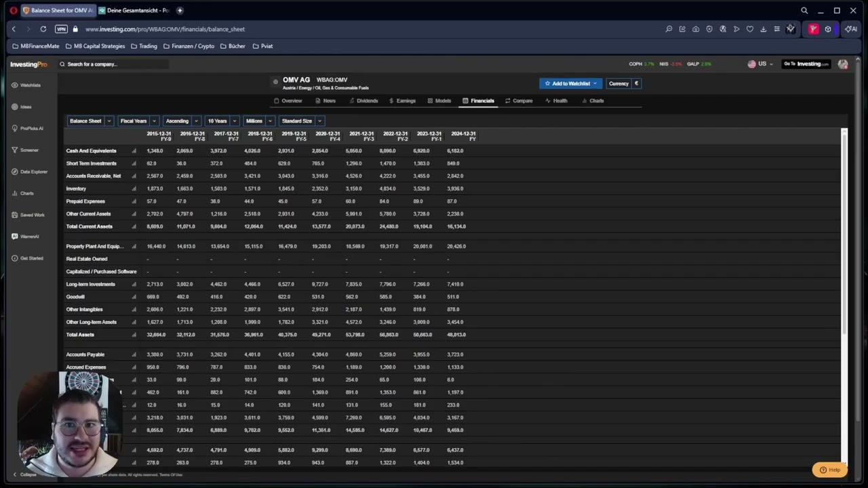This screenshot has height=488, width=868.
Task: Click the chart icon for Total Current Assets
Action: [134, 226]
